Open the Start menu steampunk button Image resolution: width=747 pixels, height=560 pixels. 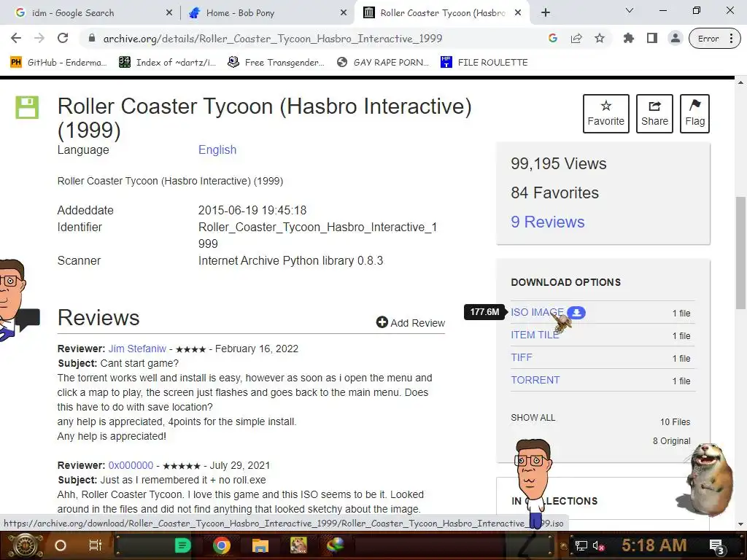(x=26, y=545)
